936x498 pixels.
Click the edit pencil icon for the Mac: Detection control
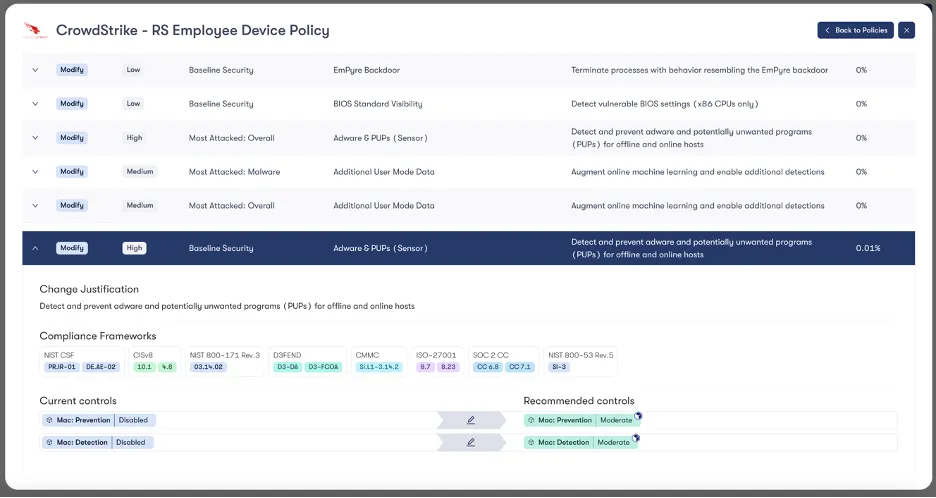point(471,442)
